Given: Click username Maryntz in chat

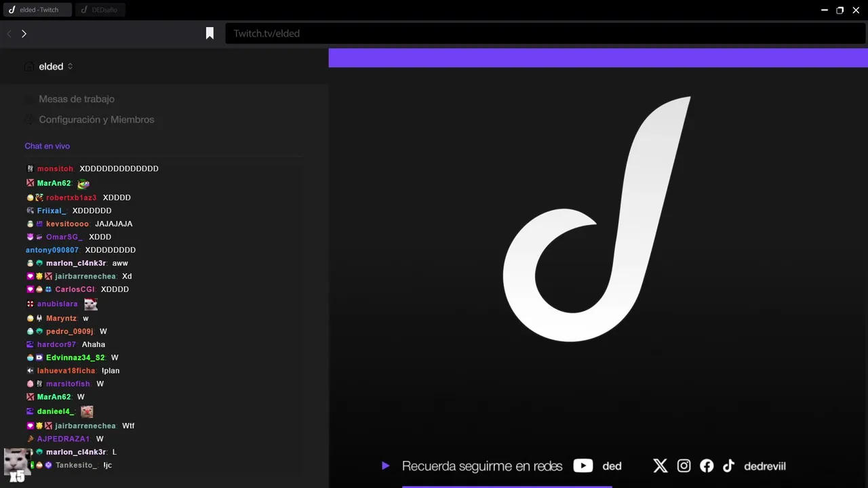Looking at the screenshot, I should [61, 319].
